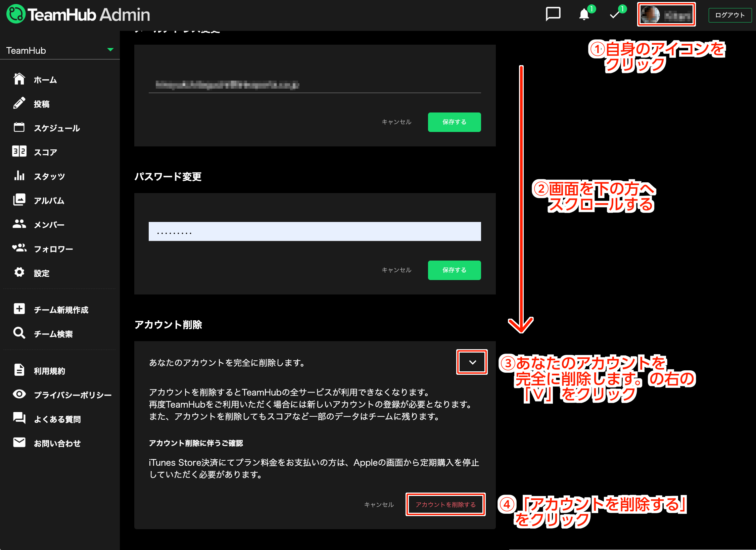756x550 pixels.
Task: Click キャンセル in the アカウント削除 section
Action: click(379, 505)
